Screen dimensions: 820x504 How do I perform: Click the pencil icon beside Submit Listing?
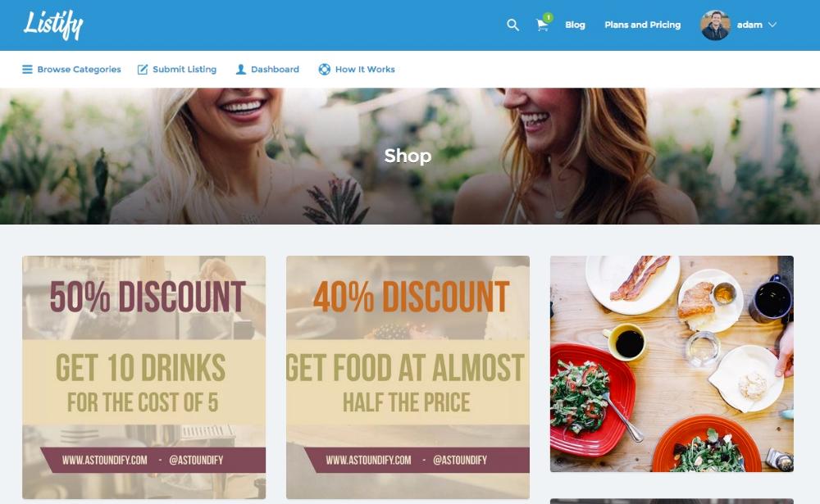coord(142,69)
